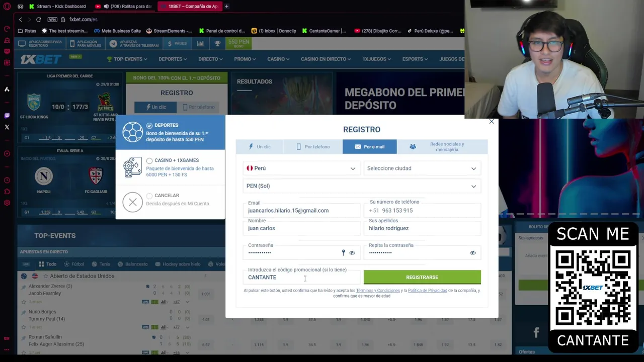Select the Deportes bonus radio option
The height and width of the screenshot is (362, 644).
[x=149, y=126]
